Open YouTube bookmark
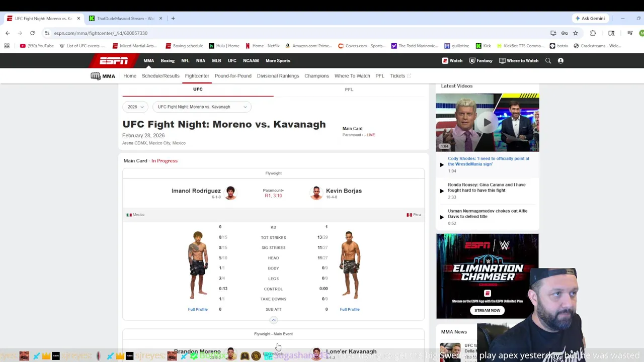The width and height of the screenshot is (644, 362). 37,46
